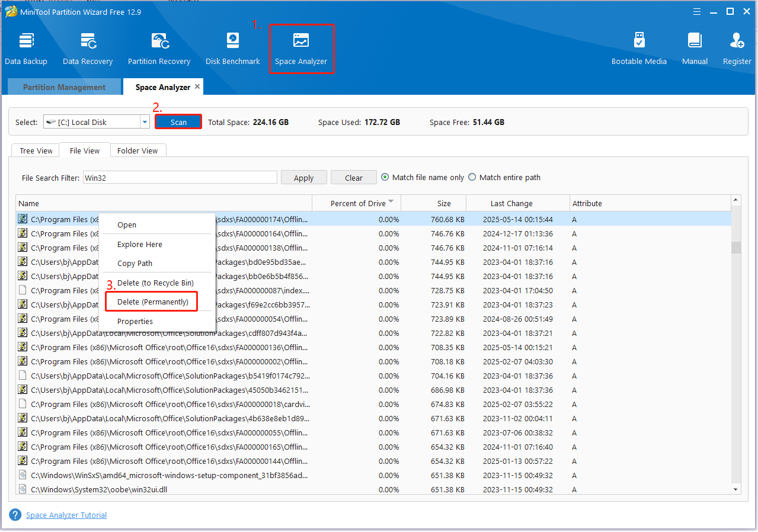Click icon of amd64_microsoft-windows-setup row
758x532 pixels.
point(23,475)
